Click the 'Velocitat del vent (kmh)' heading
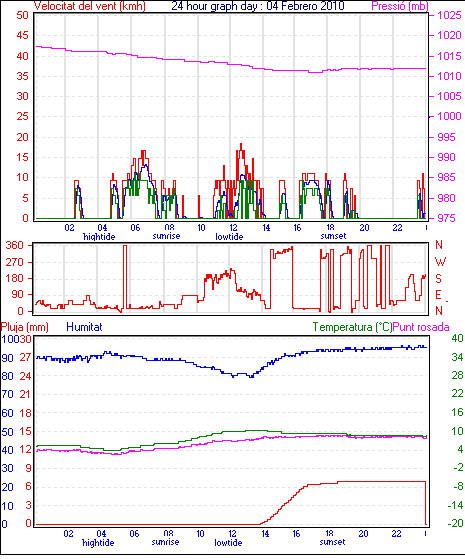This screenshot has width=465, height=559. tap(89, 6)
